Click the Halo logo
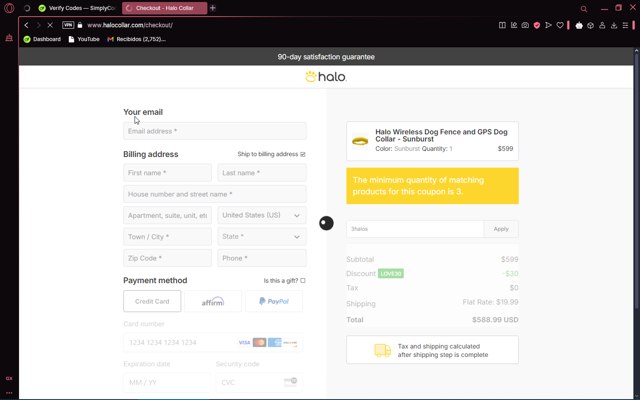 pyautogui.click(x=326, y=76)
